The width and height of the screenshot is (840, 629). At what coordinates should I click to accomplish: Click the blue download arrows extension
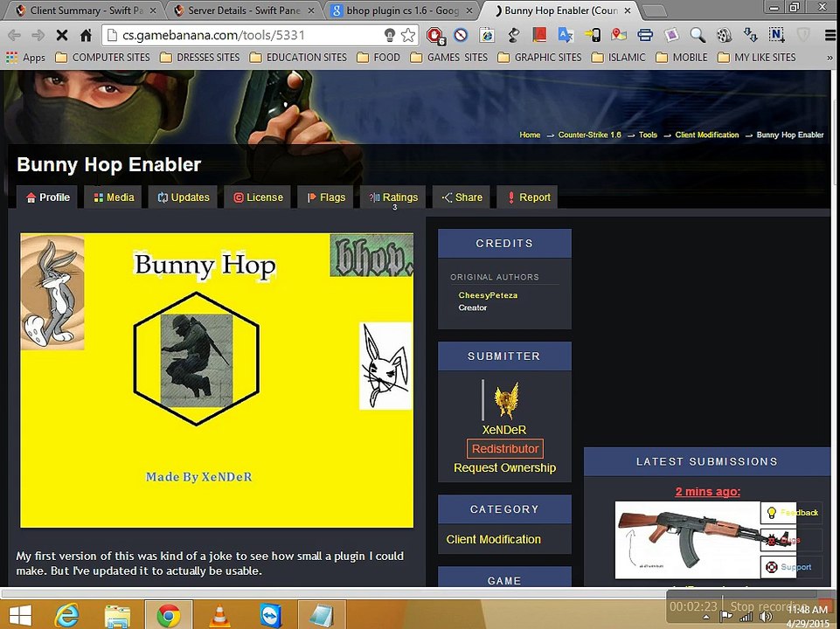coord(750,35)
